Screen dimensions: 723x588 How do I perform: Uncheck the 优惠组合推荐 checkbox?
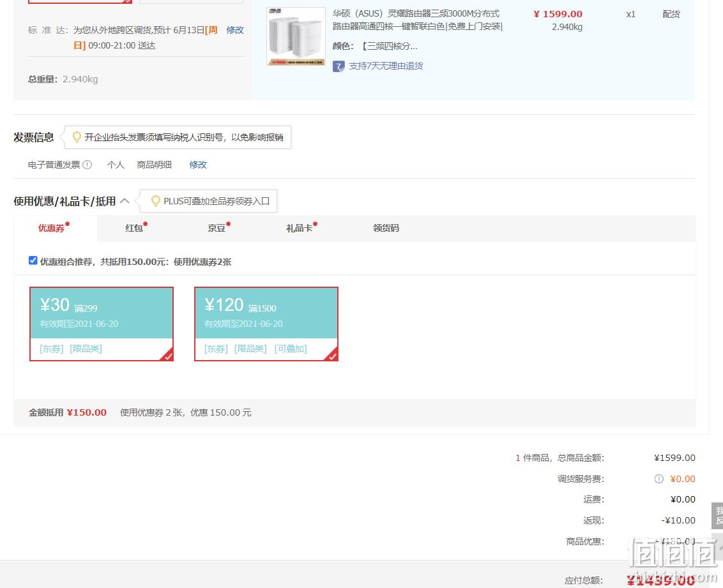33,260
